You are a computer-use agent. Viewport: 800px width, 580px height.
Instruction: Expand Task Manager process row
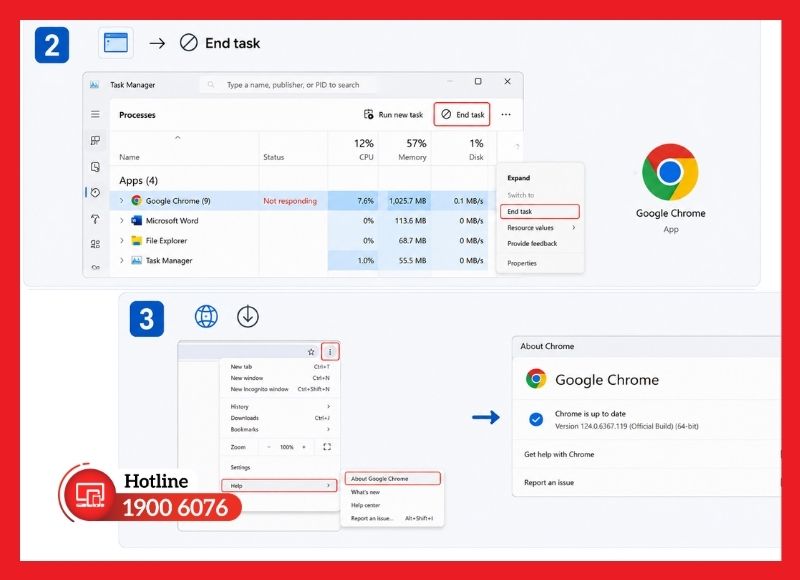(x=121, y=260)
